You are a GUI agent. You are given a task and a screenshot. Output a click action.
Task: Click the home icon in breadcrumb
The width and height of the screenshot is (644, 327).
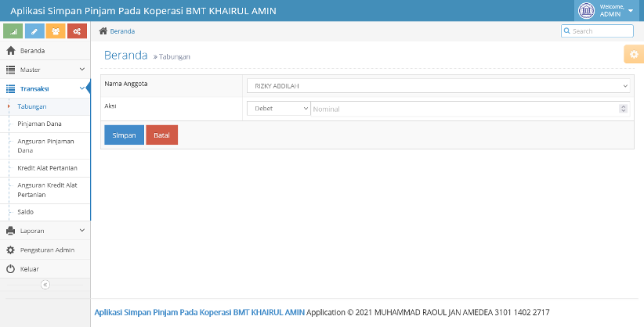click(x=103, y=31)
